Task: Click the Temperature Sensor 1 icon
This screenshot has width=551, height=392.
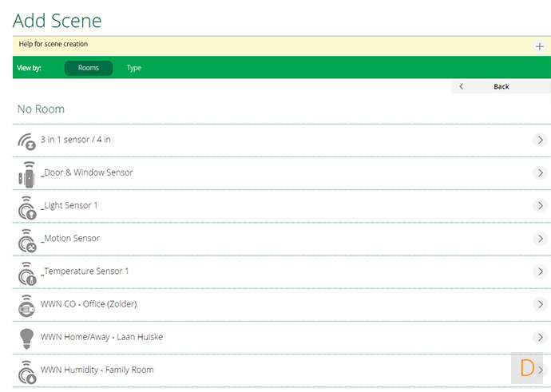Action: (x=26, y=272)
